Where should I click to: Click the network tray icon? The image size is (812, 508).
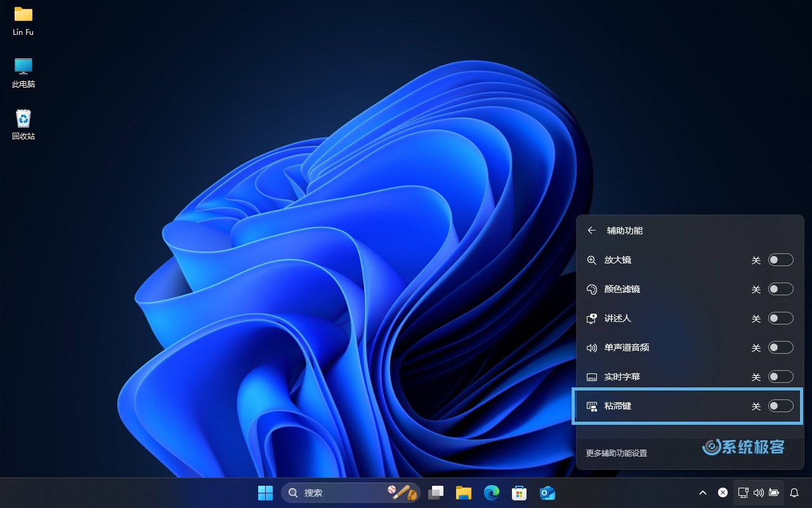click(x=743, y=493)
